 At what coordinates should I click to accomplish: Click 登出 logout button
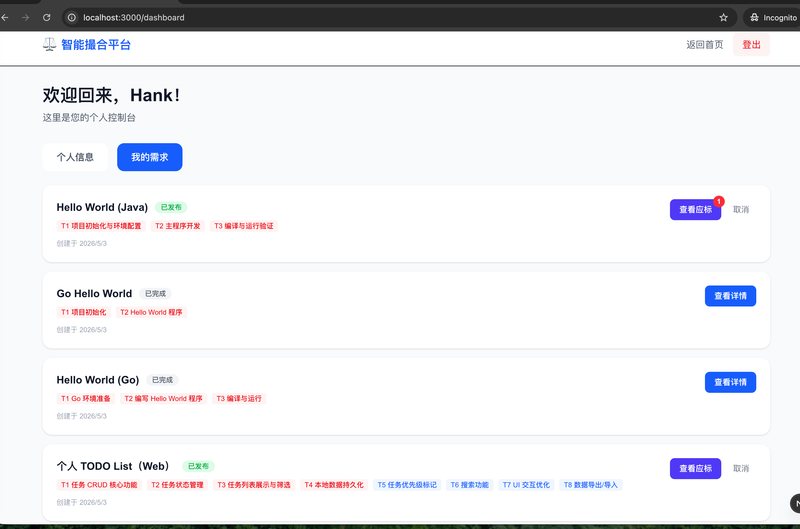pyautogui.click(x=751, y=45)
